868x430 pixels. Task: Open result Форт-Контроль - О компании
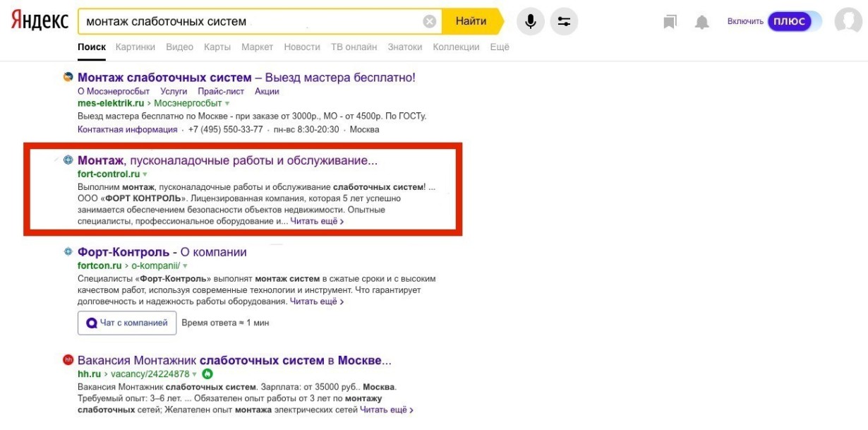coord(162,252)
